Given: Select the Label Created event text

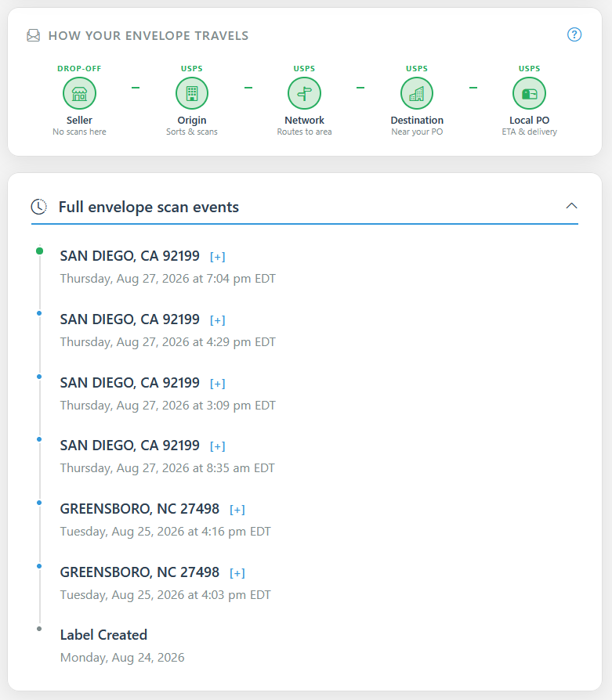Looking at the screenshot, I should coord(103,635).
